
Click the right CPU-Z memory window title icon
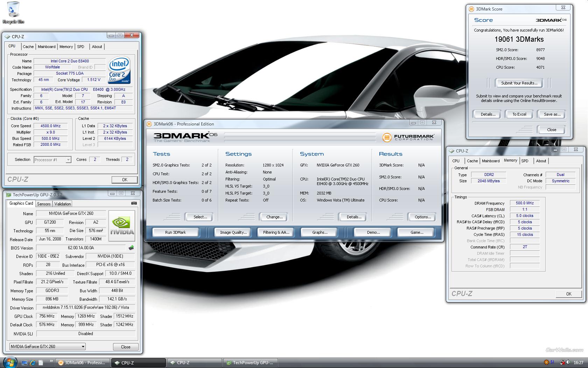click(x=451, y=151)
